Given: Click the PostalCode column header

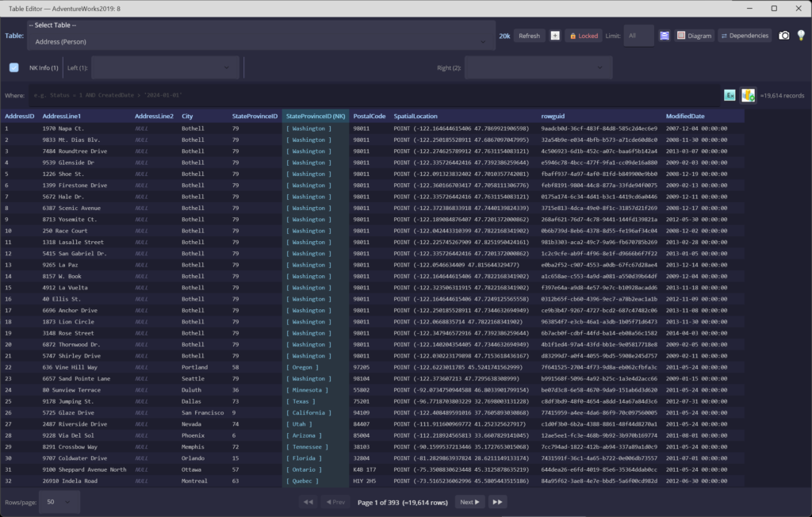Looking at the screenshot, I should 370,116.
